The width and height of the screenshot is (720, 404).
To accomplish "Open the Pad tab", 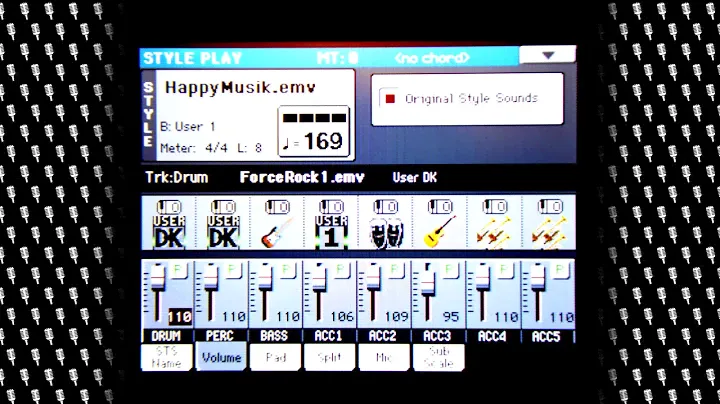I will (x=276, y=357).
